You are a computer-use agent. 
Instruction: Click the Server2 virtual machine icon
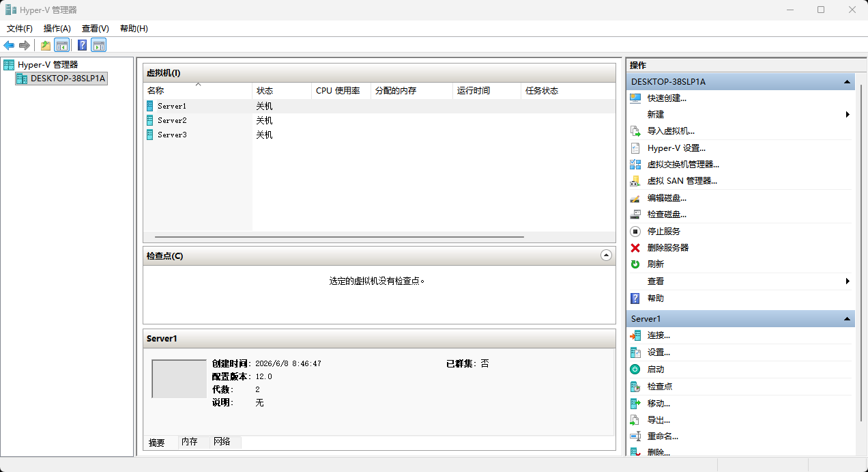tap(150, 120)
